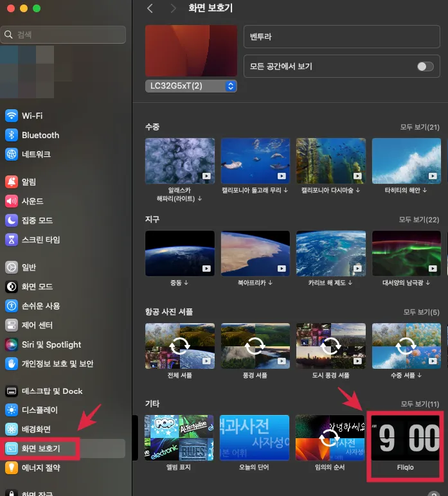Click the 기타 section heading
The image size is (448, 496).
[152, 403]
